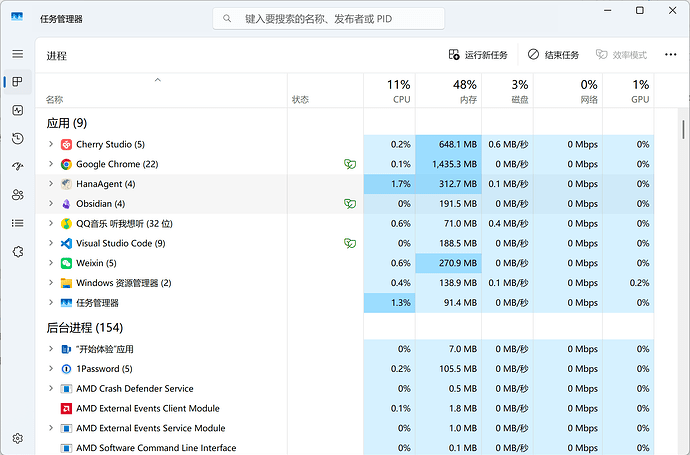Expand the Visual Studio Code process group

click(x=51, y=243)
